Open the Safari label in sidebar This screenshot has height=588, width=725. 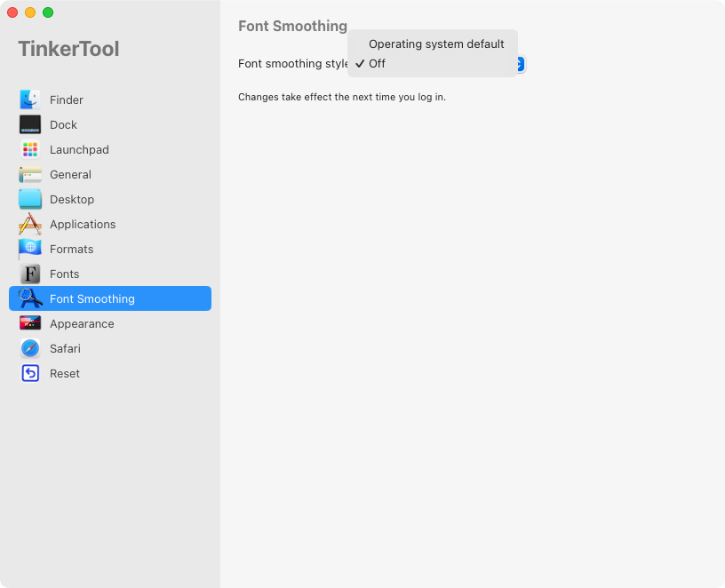pyautogui.click(x=65, y=349)
